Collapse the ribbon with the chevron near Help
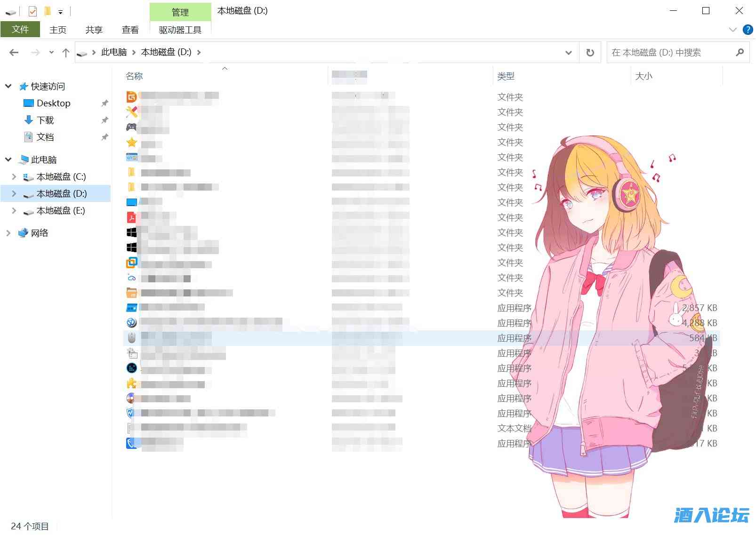756x535 pixels. [732, 30]
